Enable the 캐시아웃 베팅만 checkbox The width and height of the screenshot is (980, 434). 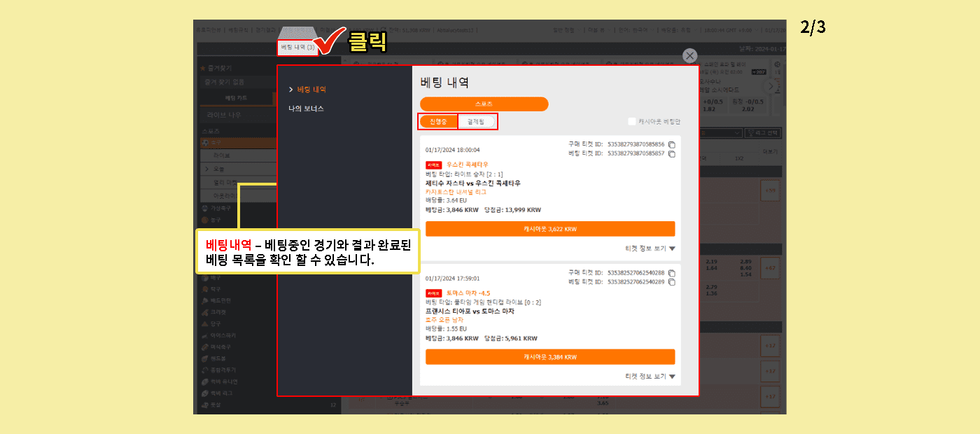coord(632,122)
